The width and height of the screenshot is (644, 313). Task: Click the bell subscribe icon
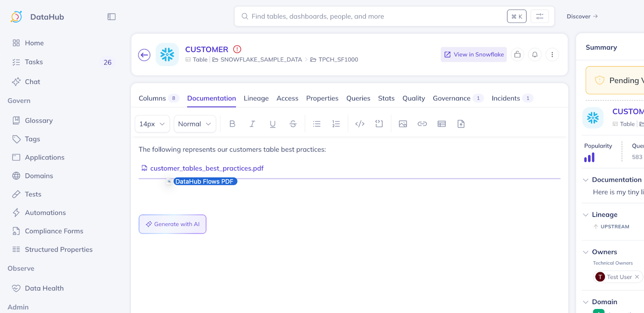(535, 54)
